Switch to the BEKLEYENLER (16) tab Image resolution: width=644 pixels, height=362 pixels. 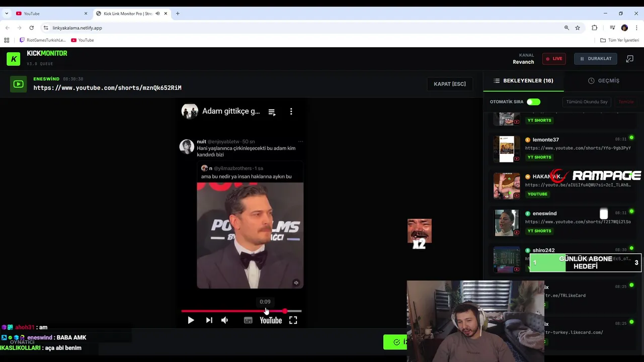(x=523, y=80)
